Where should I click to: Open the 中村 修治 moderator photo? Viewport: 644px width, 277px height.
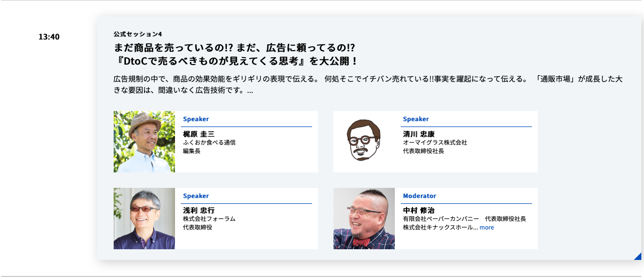coord(364,218)
